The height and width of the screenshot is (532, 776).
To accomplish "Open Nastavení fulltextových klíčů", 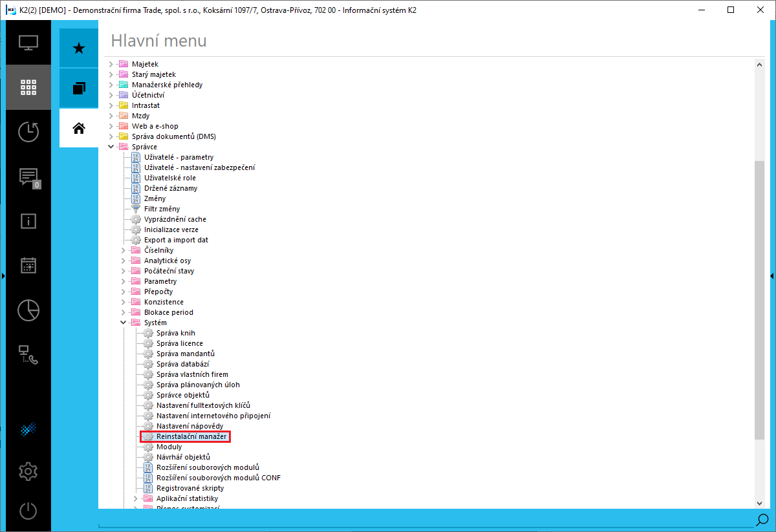I will click(x=203, y=405).
